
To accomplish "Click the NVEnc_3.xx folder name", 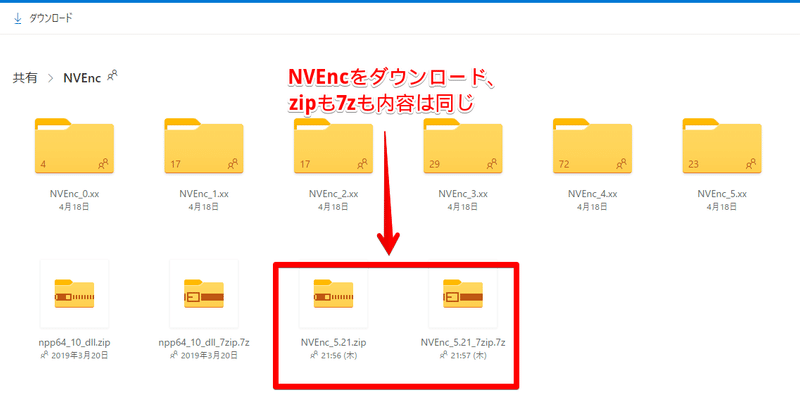I will [x=463, y=194].
